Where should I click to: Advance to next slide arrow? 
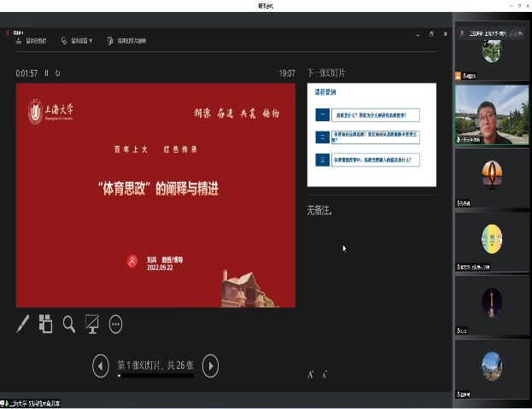tap(210, 365)
